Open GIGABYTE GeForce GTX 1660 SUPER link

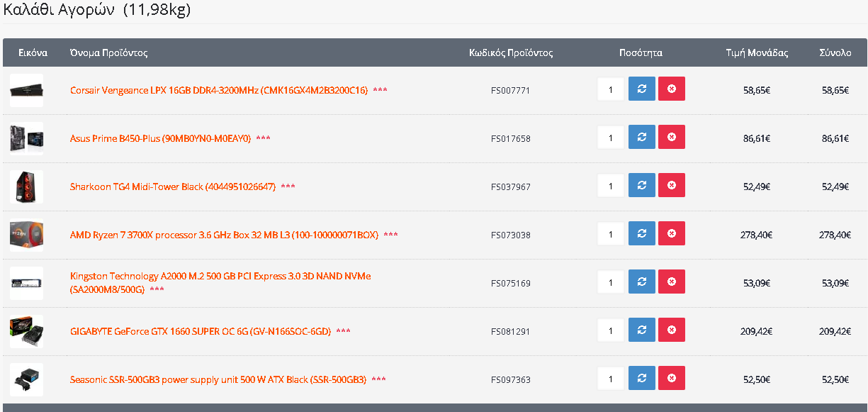click(201, 331)
